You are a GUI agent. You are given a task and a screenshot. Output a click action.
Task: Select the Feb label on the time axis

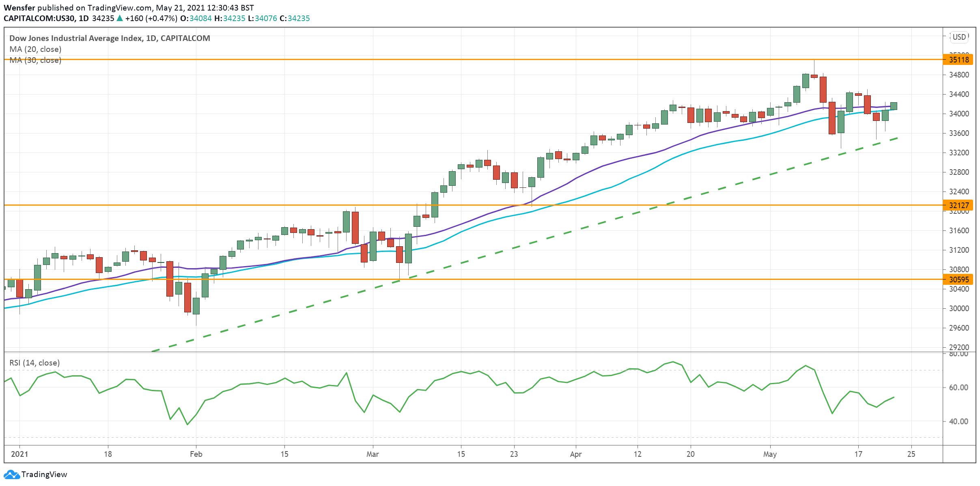(x=196, y=454)
